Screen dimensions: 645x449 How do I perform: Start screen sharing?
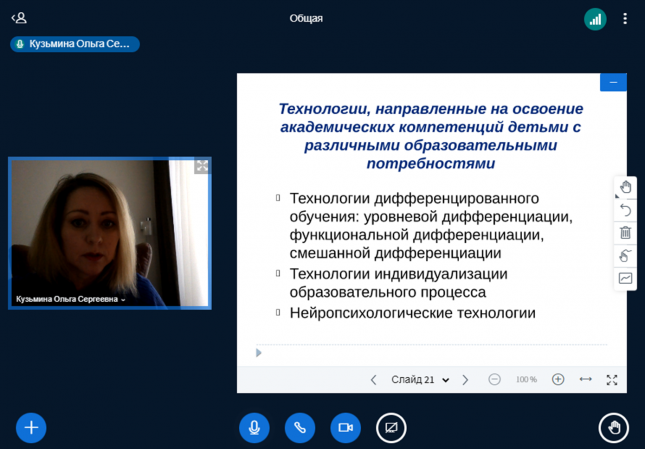(x=391, y=428)
